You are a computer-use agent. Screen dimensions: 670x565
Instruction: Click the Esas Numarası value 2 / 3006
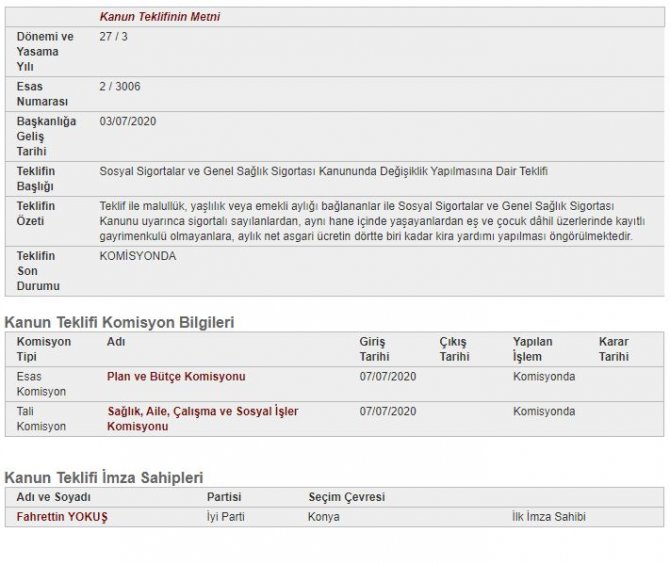pos(120,87)
